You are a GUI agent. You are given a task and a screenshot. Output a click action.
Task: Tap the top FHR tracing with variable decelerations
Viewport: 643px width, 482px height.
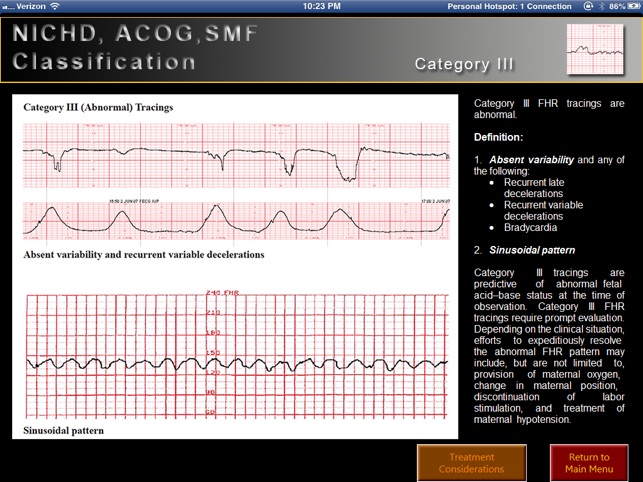tap(235, 156)
